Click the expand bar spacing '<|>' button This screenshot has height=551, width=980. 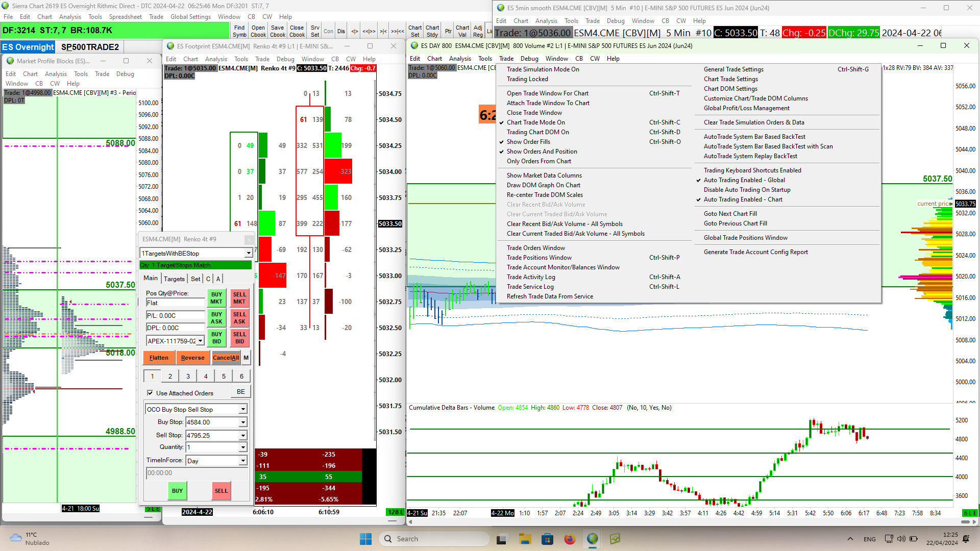tap(355, 31)
